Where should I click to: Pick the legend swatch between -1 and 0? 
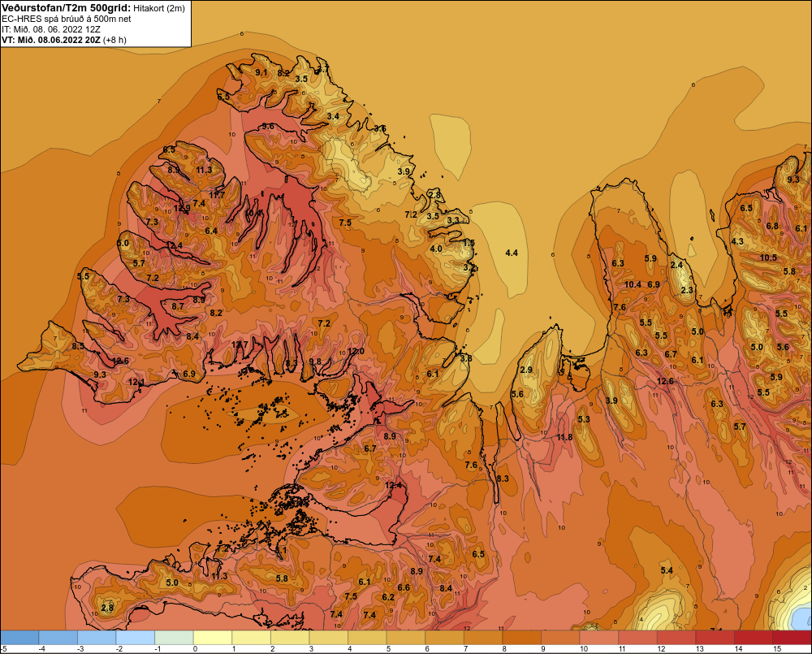tap(174, 638)
